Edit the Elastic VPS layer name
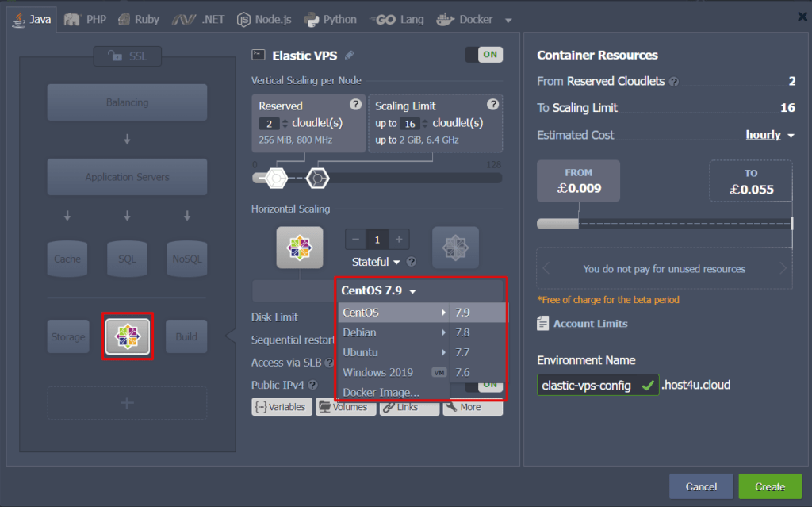 (350, 55)
